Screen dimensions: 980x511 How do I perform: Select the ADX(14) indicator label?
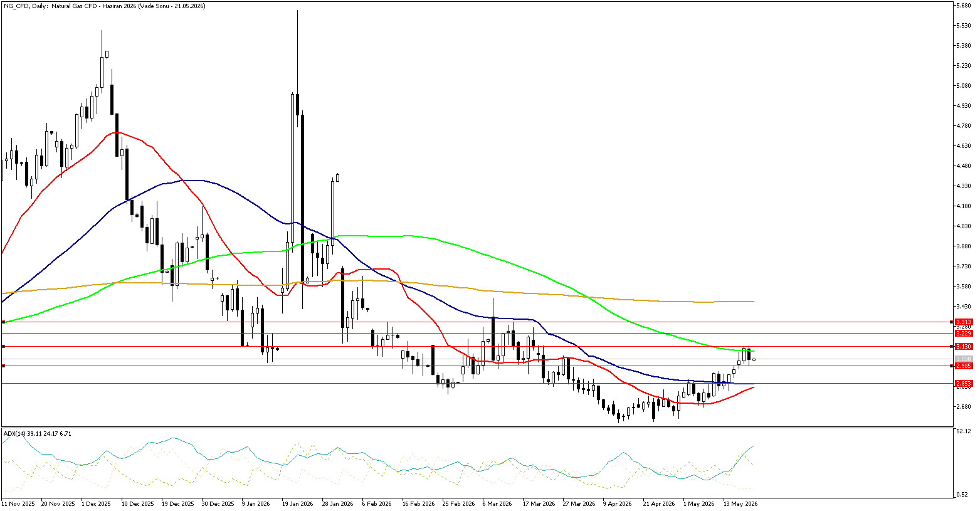pyautogui.click(x=37, y=433)
